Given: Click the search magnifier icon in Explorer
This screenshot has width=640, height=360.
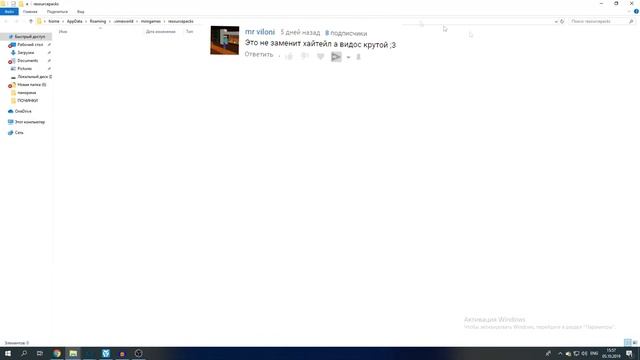Looking at the screenshot, I should pos(631,21).
